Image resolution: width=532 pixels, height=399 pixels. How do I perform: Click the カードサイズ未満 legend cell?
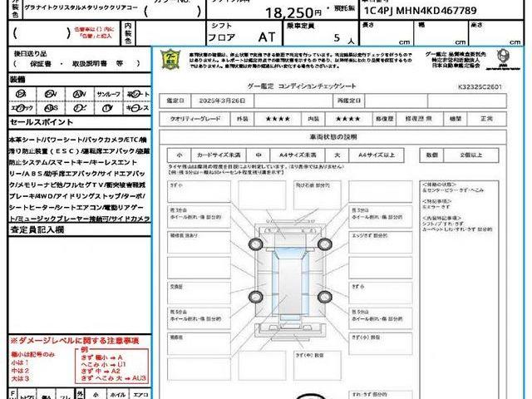point(219,155)
